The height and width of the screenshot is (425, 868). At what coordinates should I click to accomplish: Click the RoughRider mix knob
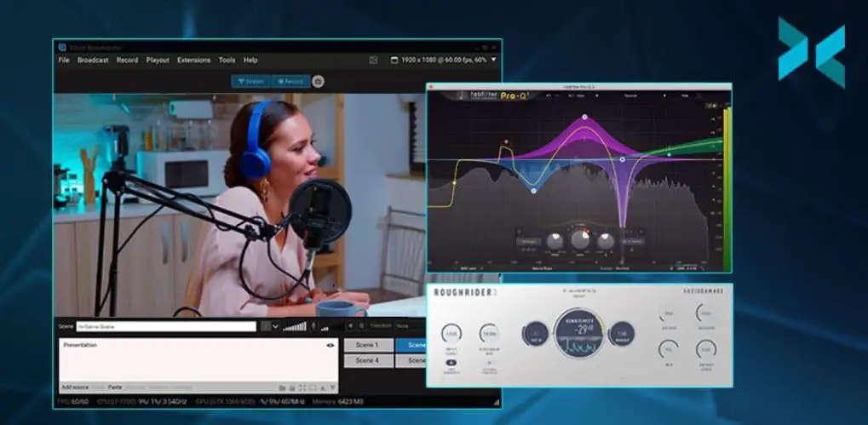pos(668,350)
